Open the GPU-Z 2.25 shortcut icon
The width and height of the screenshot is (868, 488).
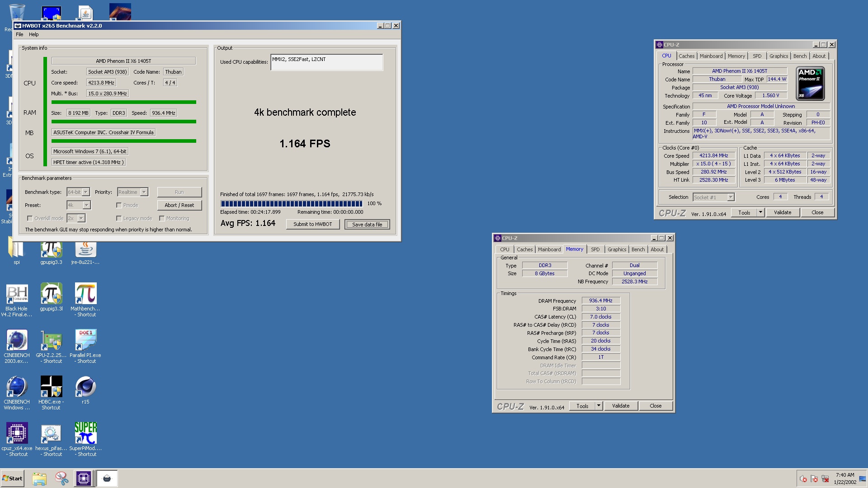point(51,347)
